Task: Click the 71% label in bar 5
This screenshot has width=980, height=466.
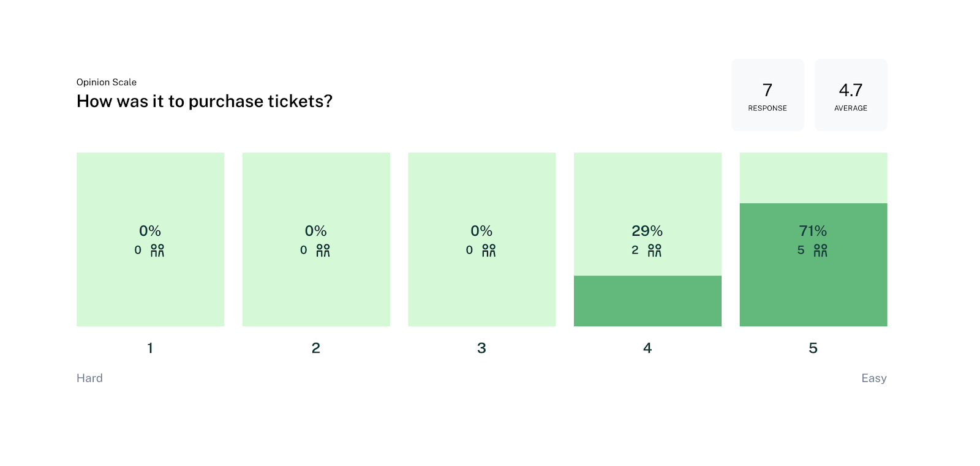Action: pyautogui.click(x=813, y=231)
